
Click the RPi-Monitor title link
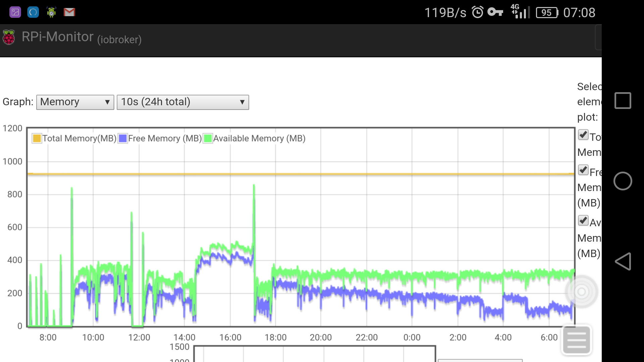click(x=58, y=37)
